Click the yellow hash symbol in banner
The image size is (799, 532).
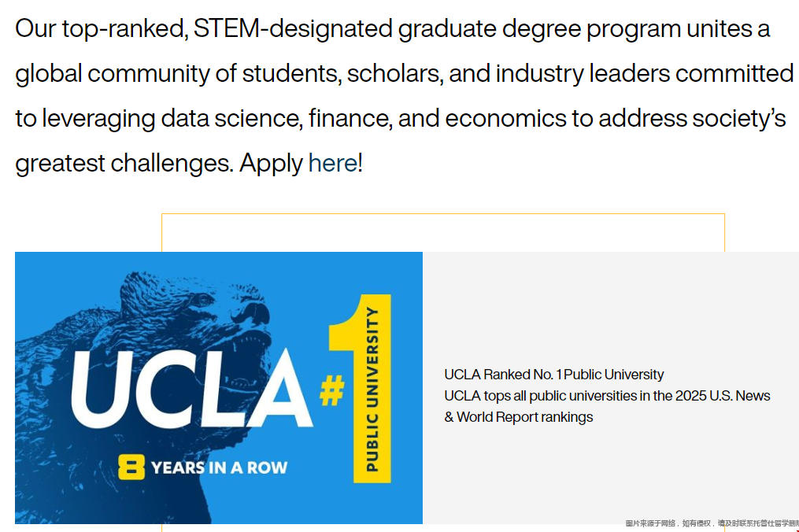tap(331, 391)
